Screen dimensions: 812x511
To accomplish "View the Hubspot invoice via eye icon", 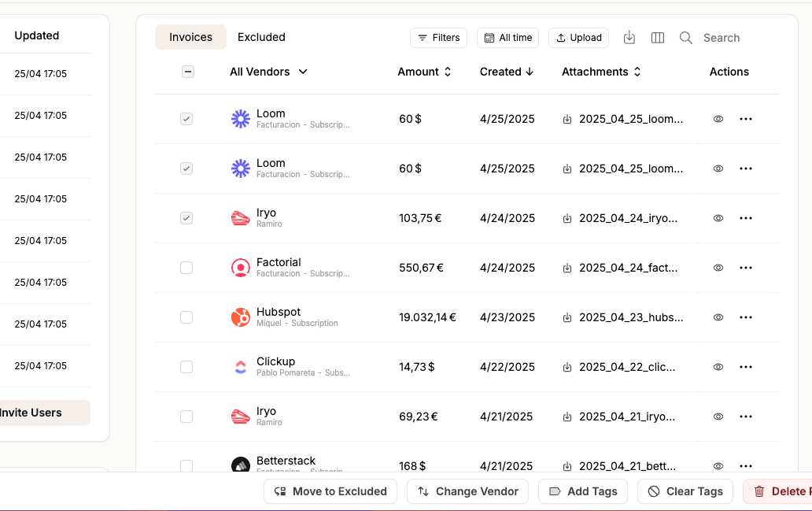I will point(718,317).
